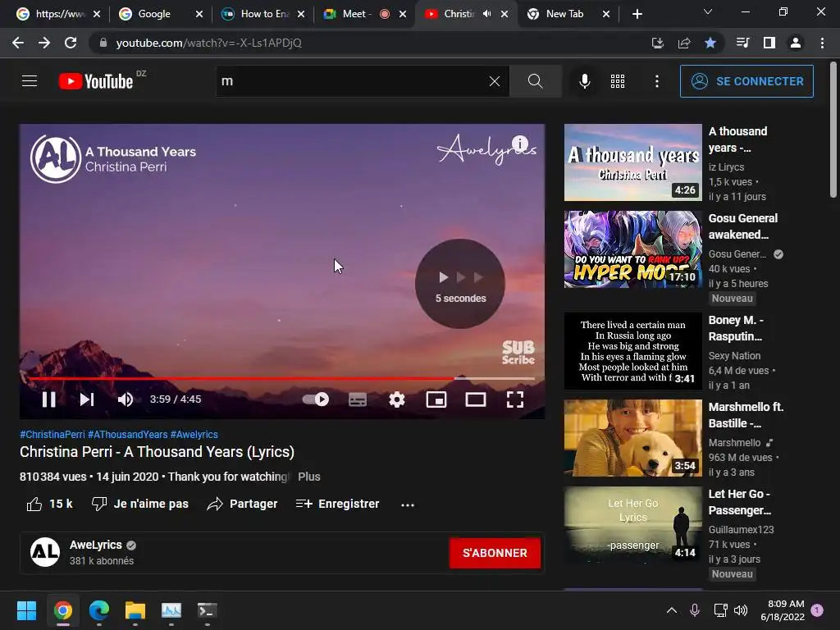The height and width of the screenshot is (630, 840).
Task: Reload the current page
Action: point(71,43)
